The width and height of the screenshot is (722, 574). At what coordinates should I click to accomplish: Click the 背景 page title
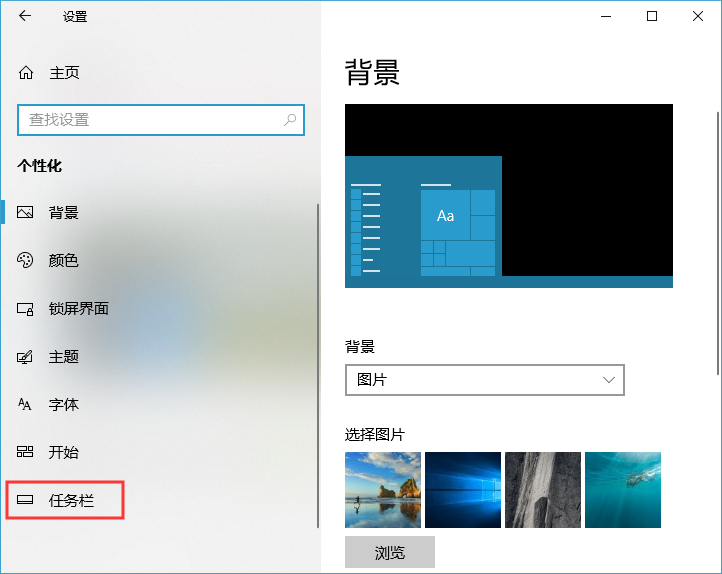tap(372, 73)
